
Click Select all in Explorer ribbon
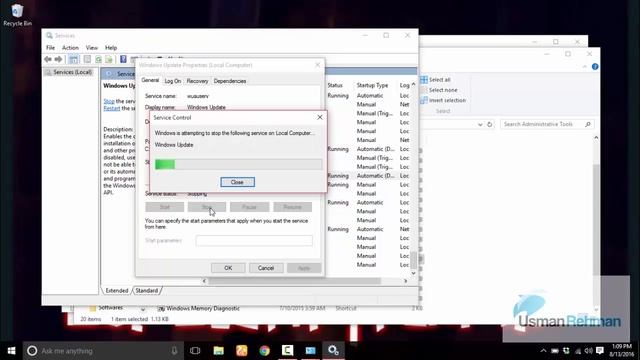436,80
